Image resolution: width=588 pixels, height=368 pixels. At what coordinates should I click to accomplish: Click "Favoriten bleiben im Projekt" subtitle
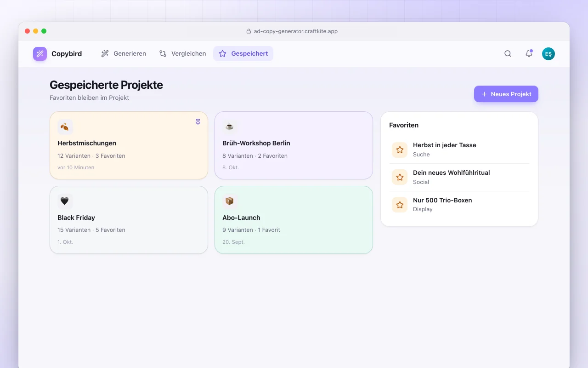pyautogui.click(x=89, y=98)
